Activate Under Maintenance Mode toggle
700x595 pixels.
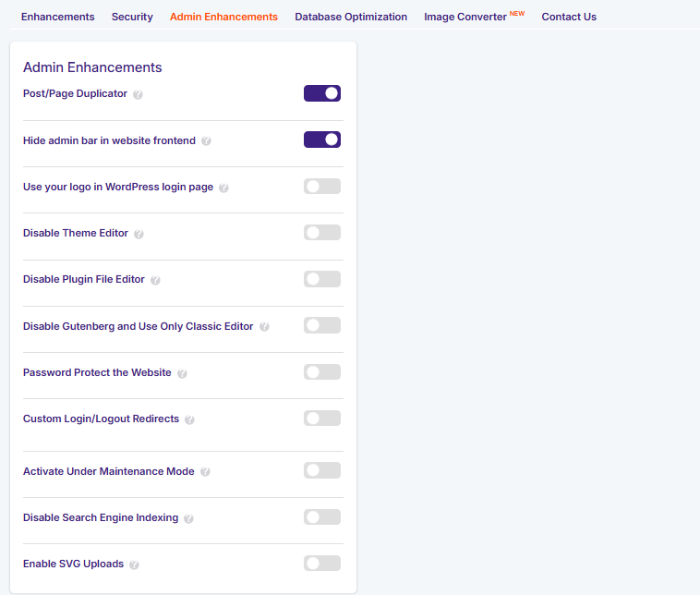coord(322,470)
